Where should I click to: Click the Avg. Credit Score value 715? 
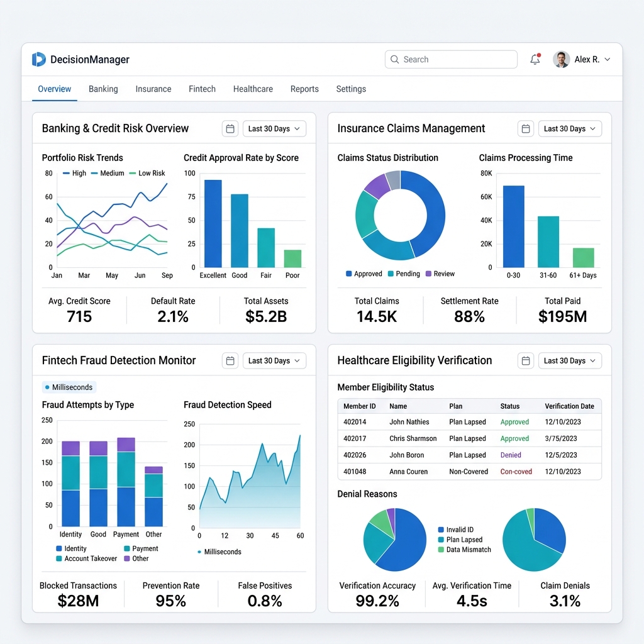coord(79,317)
